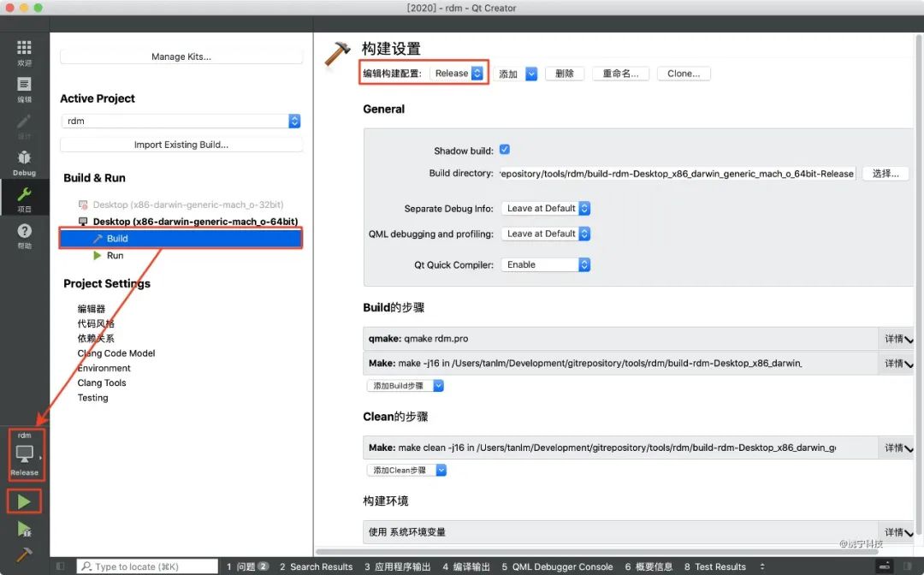Toggle the Shadow build checkbox
924x575 pixels.
tap(505, 150)
